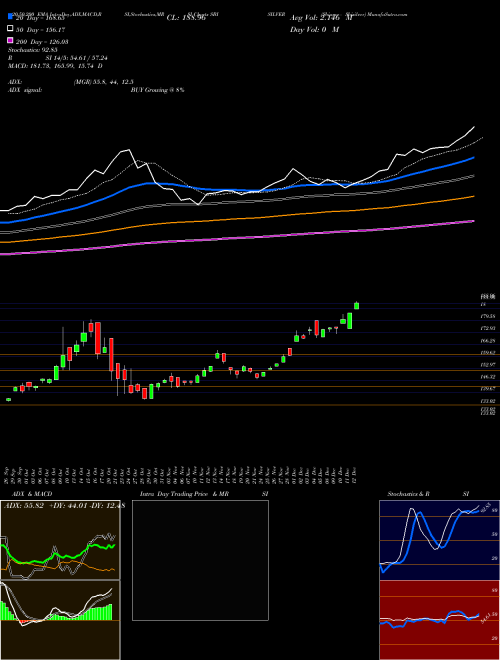This screenshot has height=660, width=500.
Task: Click the 166.28 price axis label
Action: [488, 341]
